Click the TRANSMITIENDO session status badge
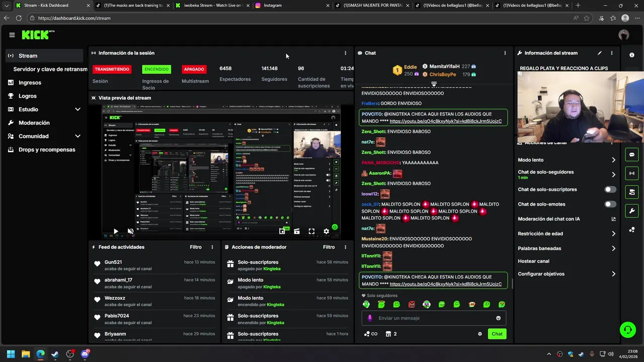Viewport: 644px width, 362px height. pos(112,69)
